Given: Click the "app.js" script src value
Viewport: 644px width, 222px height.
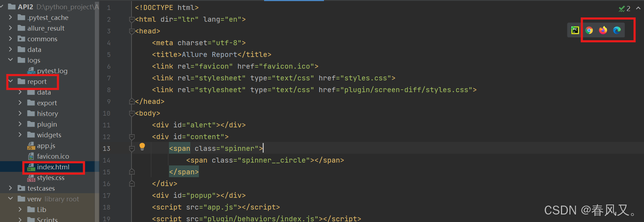Looking at the screenshot, I should [220, 207].
